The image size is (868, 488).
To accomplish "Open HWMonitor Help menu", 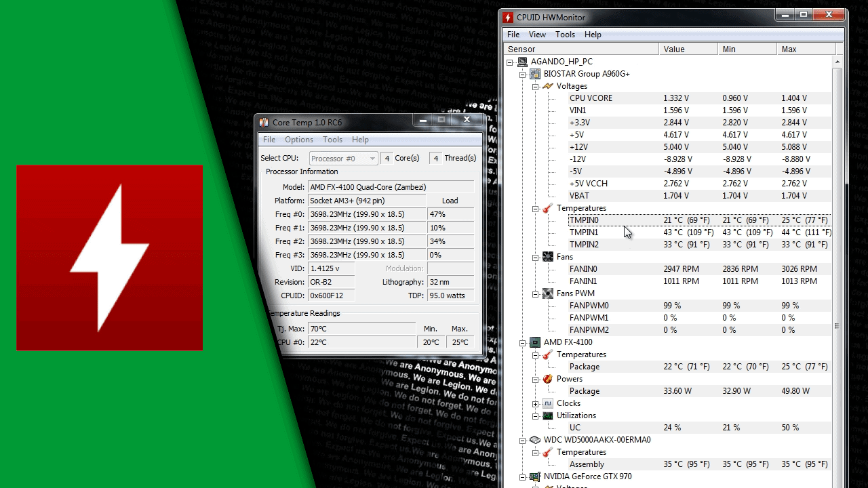I will click(593, 35).
